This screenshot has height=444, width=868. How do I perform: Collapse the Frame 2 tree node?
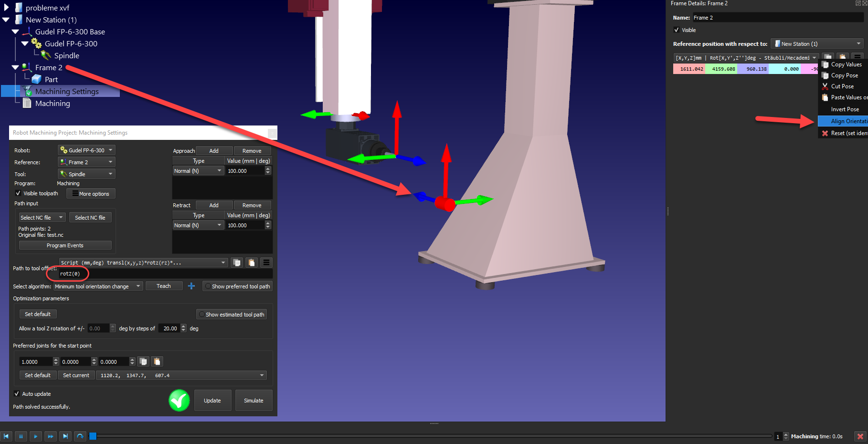(x=15, y=68)
